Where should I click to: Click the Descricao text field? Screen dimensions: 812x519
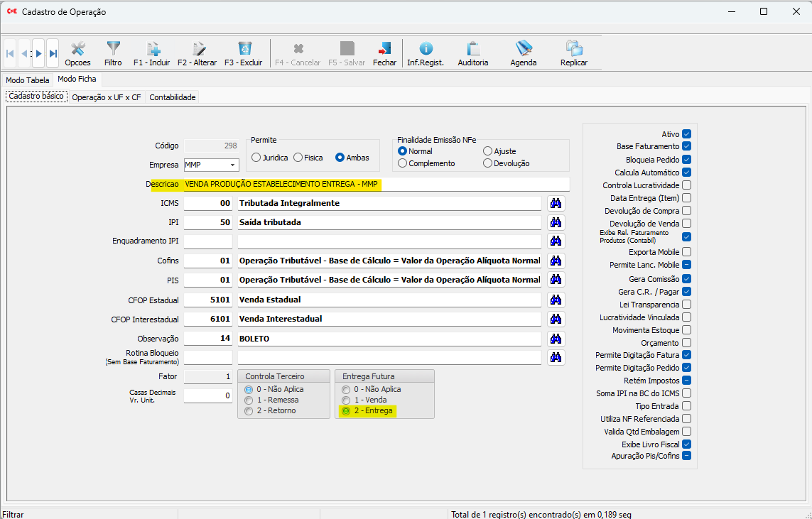coord(377,185)
